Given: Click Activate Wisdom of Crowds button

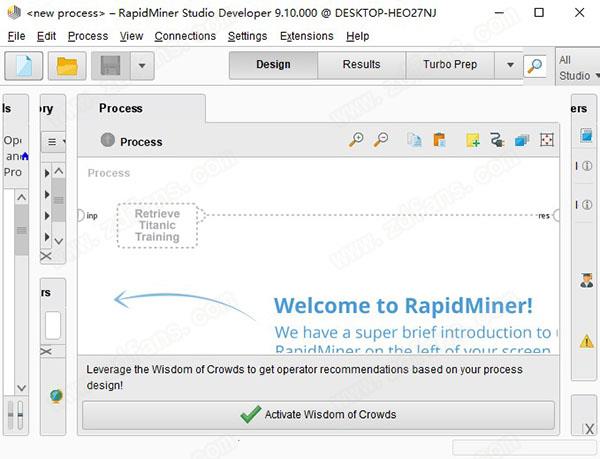Looking at the screenshot, I should pyautogui.click(x=318, y=415).
